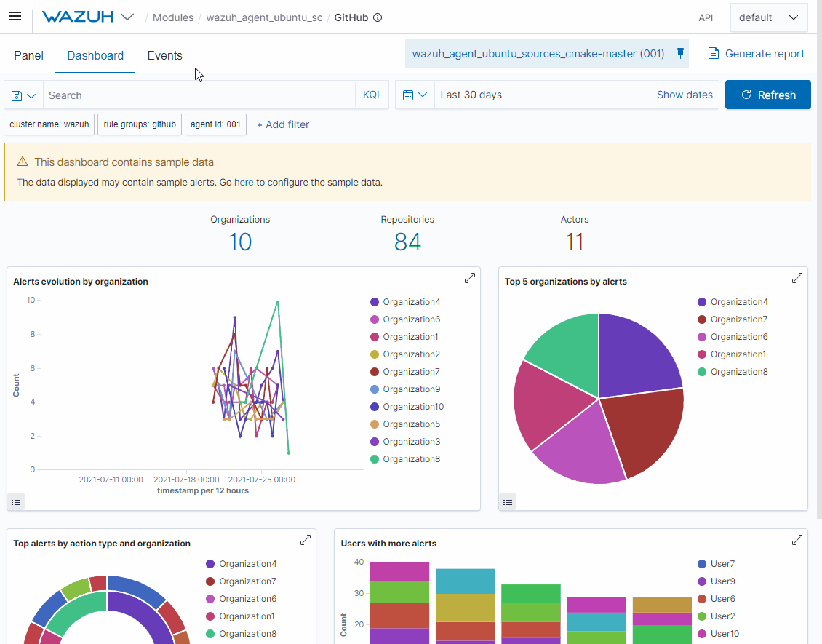Screen dimensions: 822x644
Task: Click Organization5 in Alerts evolution legend
Action: click(405, 424)
